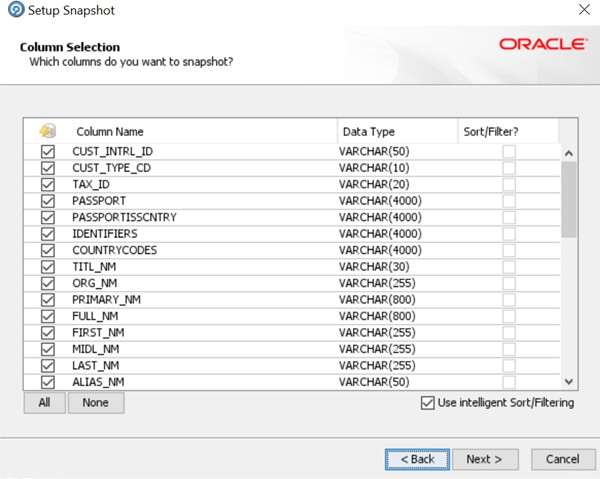
Task: Select the ALIAS_NM column name text
Action: 98,382
